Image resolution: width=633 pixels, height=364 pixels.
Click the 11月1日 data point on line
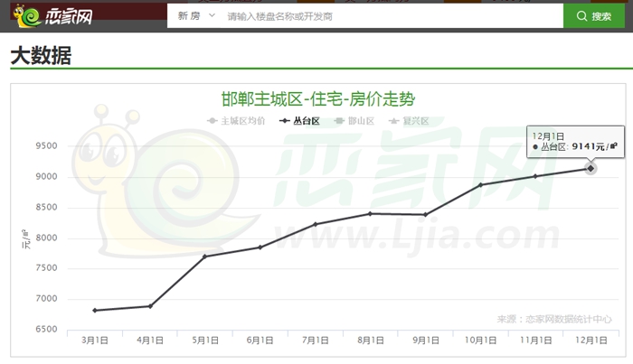(535, 176)
